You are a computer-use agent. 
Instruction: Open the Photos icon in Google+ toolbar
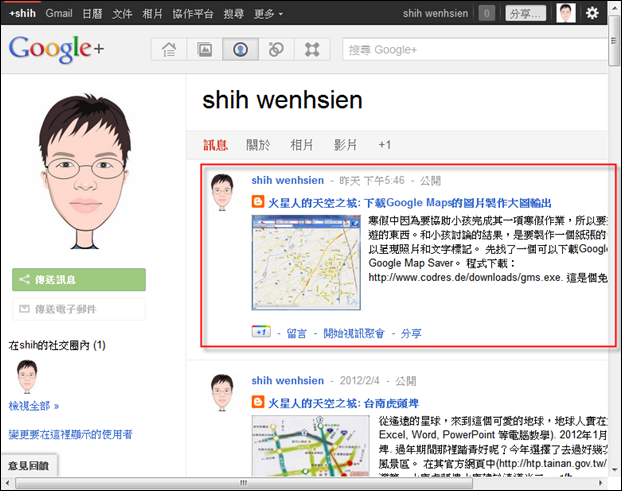pyautogui.click(x=205, y=50)
